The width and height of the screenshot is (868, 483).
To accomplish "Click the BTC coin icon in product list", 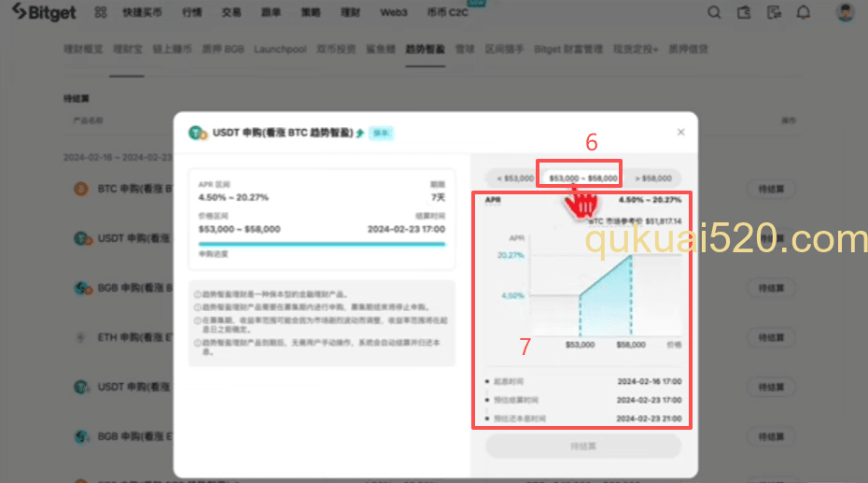I will 81,189.
